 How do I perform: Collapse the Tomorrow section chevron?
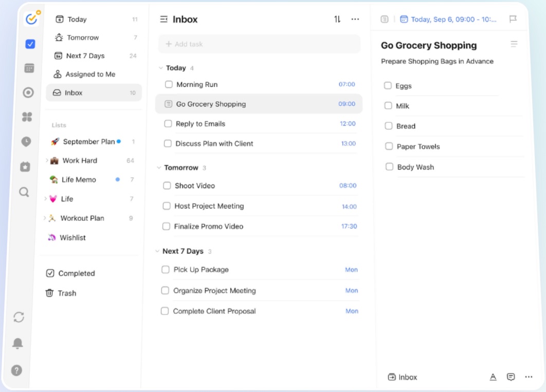click(159, 167)
